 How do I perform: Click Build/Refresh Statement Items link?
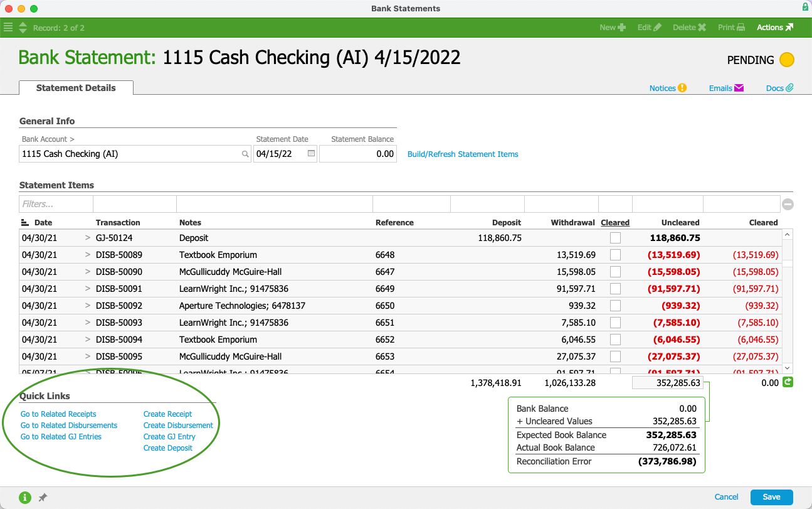(463, 154)
